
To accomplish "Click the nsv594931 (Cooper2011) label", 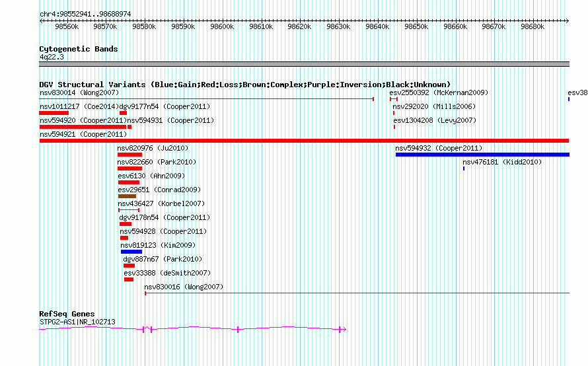I will [170, 120].
